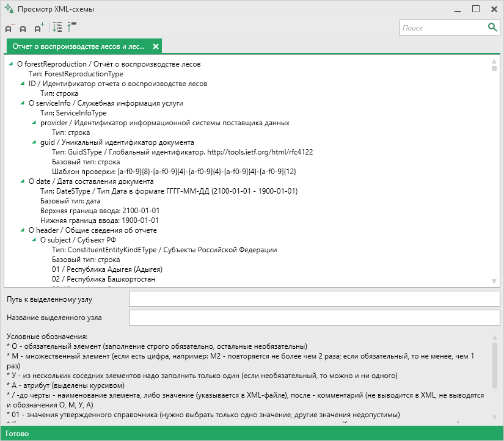
Task: Collapse the header node arrow
Action: coord(22,230)
